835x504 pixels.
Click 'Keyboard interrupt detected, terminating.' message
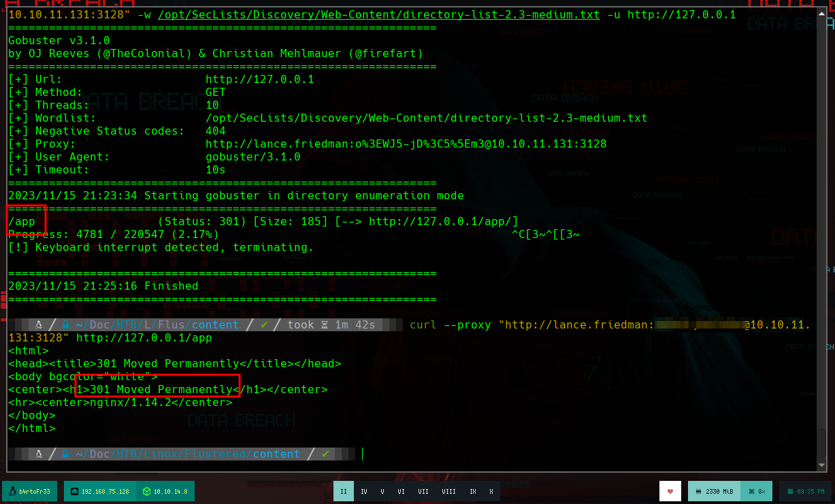(x=175, y=248)
